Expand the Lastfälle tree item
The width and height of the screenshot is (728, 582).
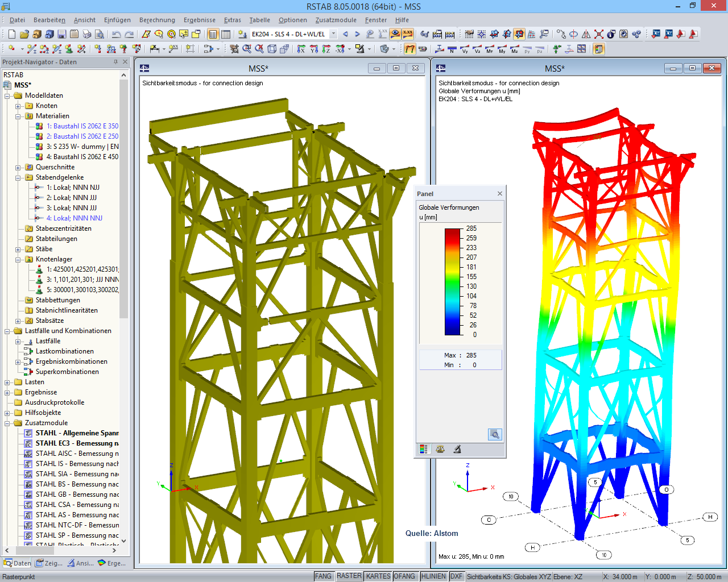19,341
